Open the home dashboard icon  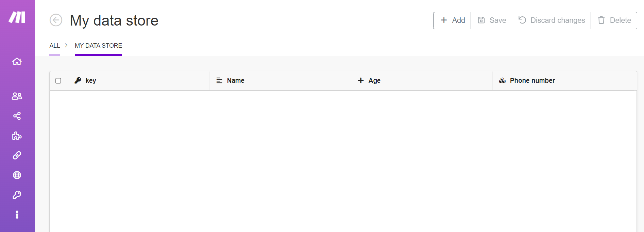pos(17,62)
